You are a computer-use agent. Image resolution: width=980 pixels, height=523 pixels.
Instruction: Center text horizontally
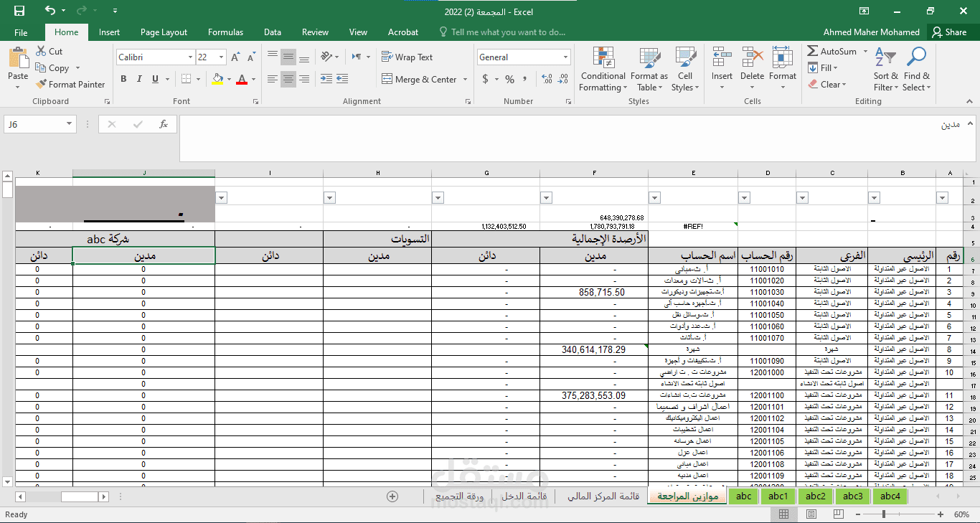pyautogui.click(x=288, y=80)
